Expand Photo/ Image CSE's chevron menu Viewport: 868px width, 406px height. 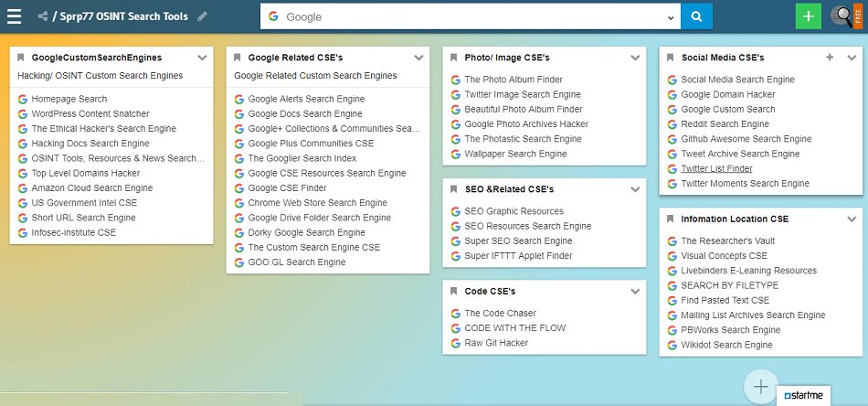click(635, 58)
